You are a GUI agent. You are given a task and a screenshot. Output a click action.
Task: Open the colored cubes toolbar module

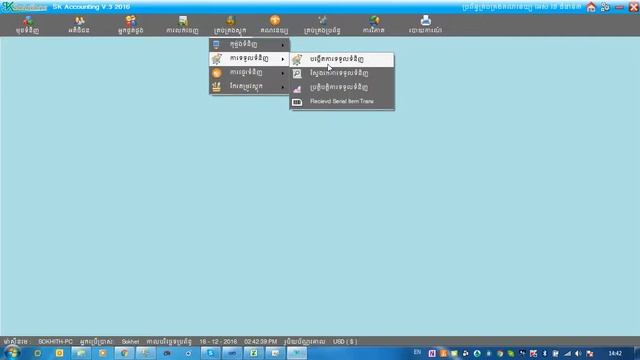click(x=27, y=25)
